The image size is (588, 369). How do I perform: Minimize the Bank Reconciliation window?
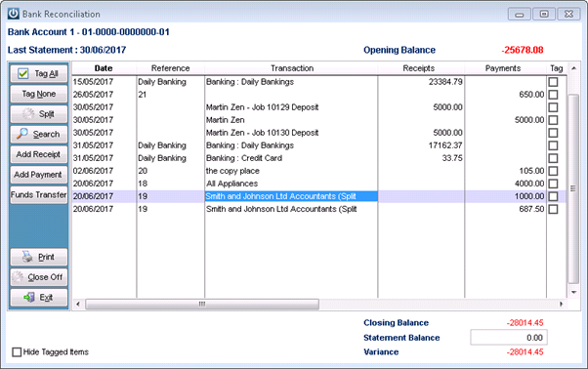pos(520,15)
